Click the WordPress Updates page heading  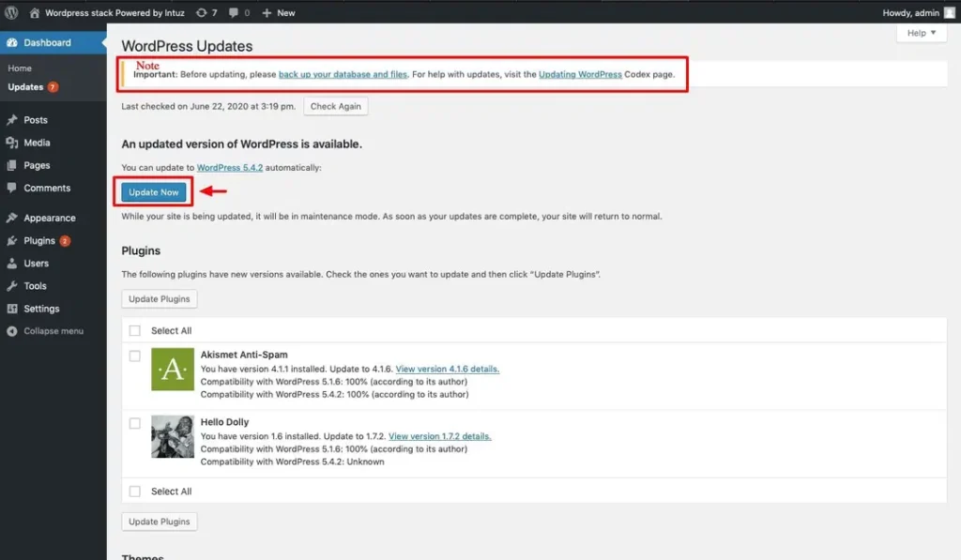click(x=187, y=46)
